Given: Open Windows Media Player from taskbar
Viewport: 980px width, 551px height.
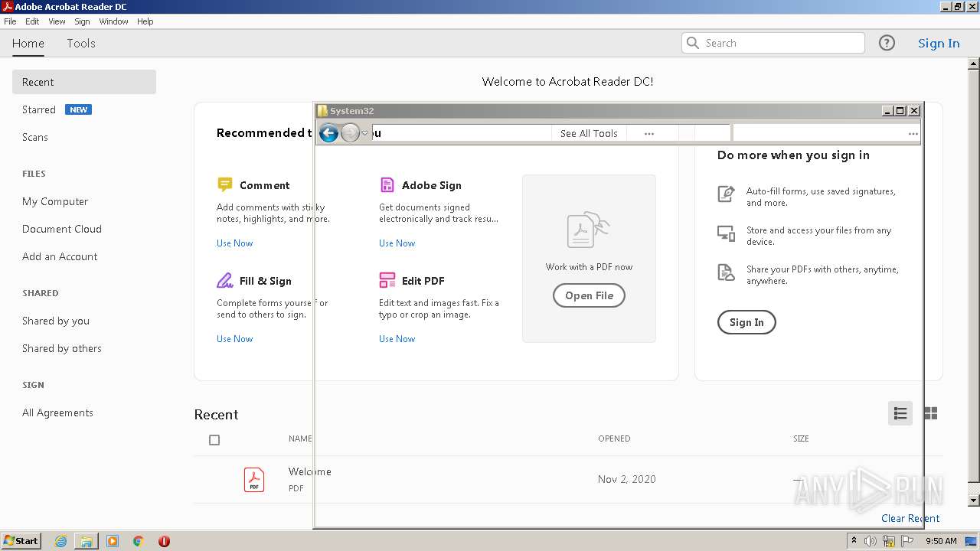Looking at the screenshot, I should 113,541.
